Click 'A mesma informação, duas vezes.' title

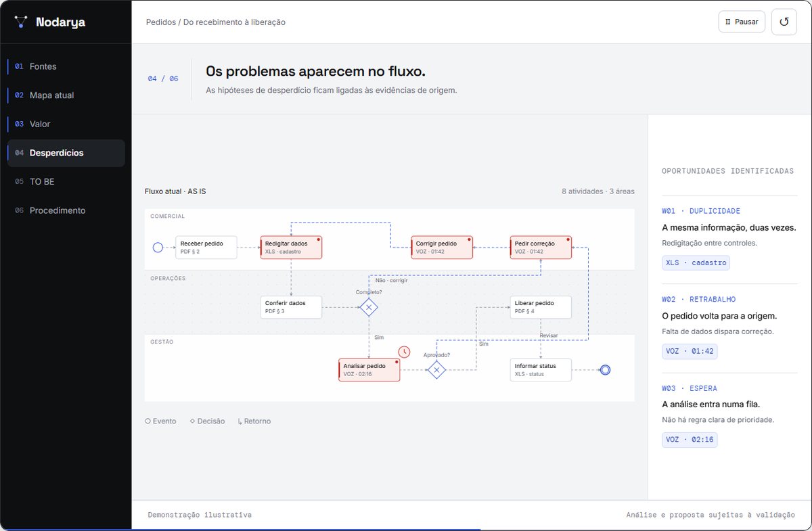point(729,227)
